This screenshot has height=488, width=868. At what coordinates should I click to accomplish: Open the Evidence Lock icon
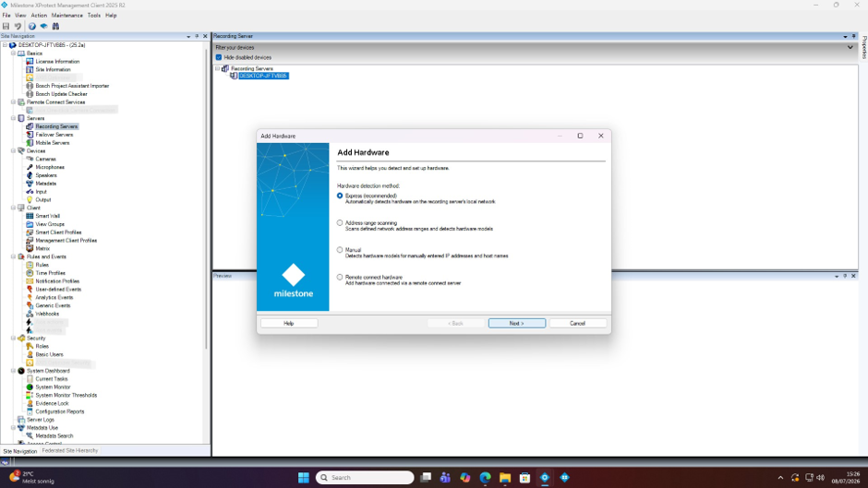(30, 403)
